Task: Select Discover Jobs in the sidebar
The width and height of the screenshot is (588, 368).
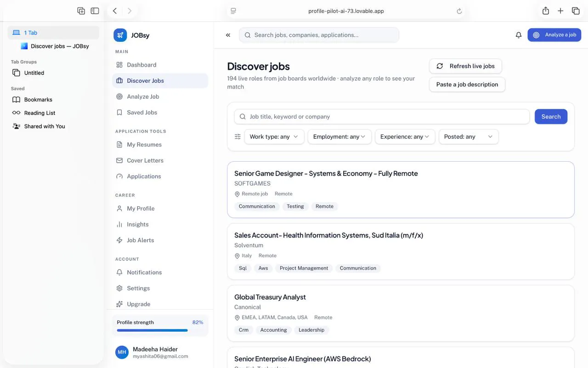Action: click(x=160, y=80)
